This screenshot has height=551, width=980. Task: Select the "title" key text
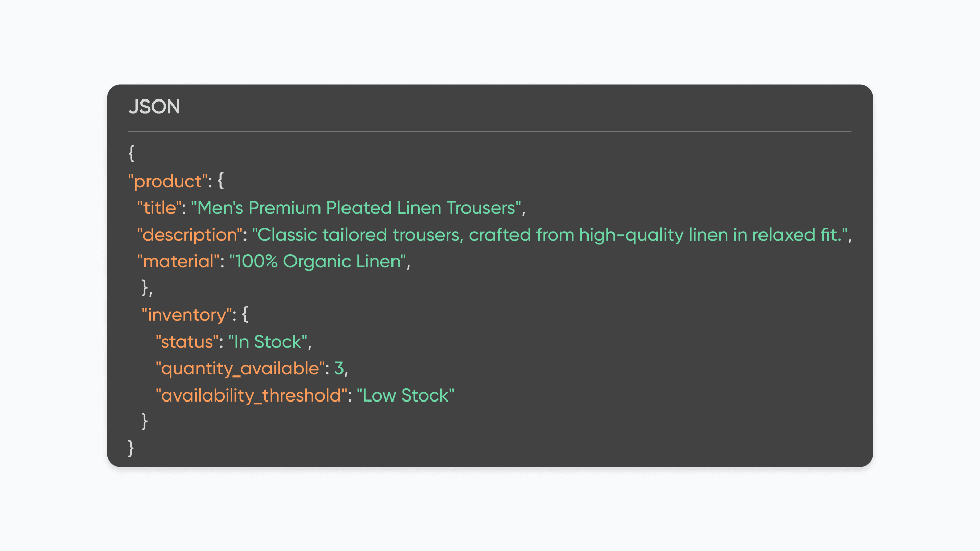[x=159, y=208]
